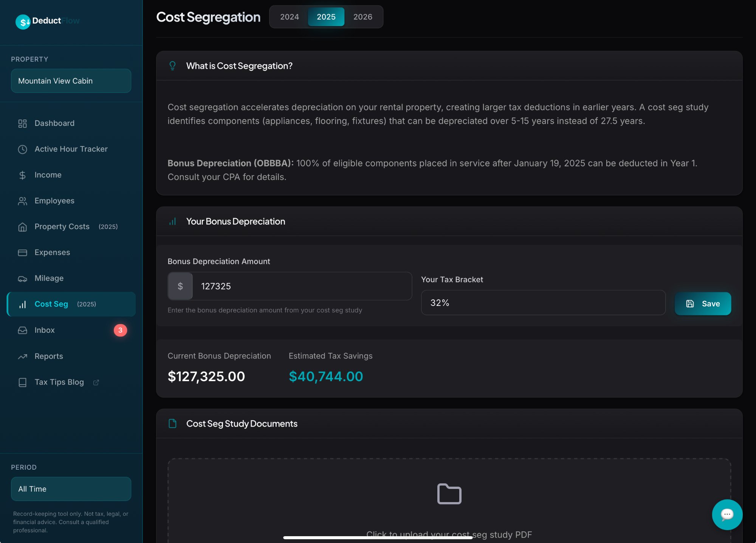Open the Tax Tips Blog external link

[x=59, y=382]
